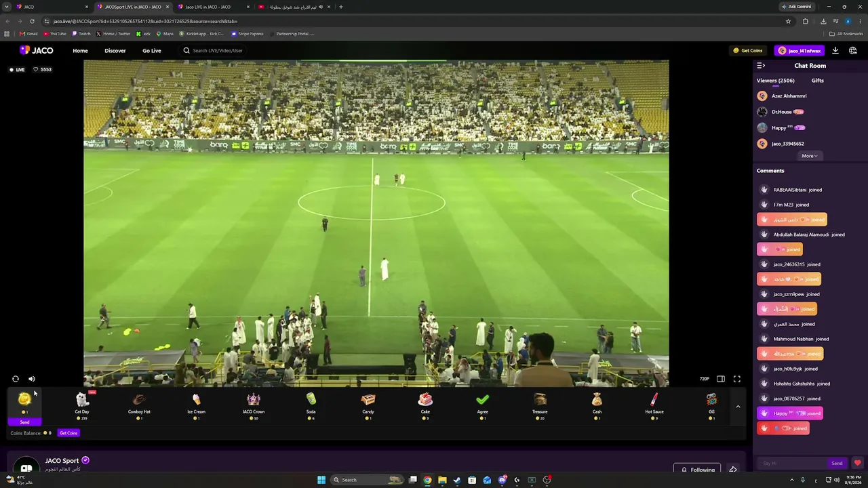Open the Discover page
Viewport: 868px width, 488px height.
(x=115, y=51)
